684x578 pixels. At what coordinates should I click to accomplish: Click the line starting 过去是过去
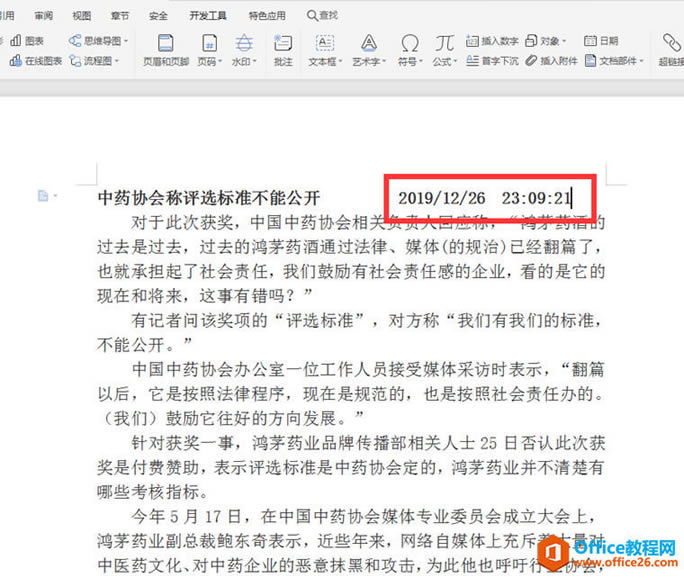click(350, 247)
